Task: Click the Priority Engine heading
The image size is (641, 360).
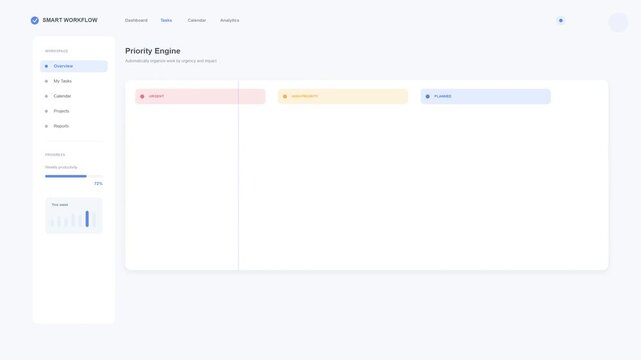Action: point(152,51)
